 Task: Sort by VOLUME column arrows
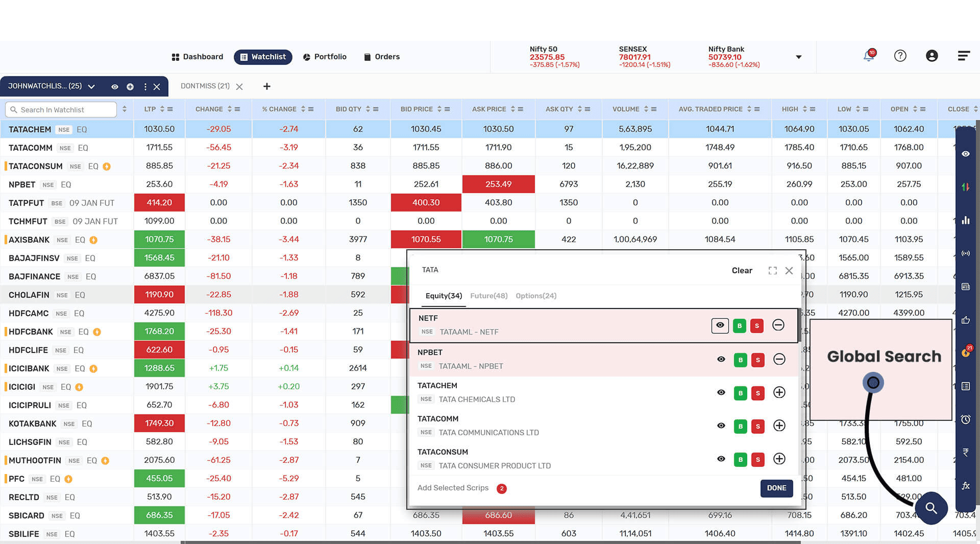tap(646, 109)
